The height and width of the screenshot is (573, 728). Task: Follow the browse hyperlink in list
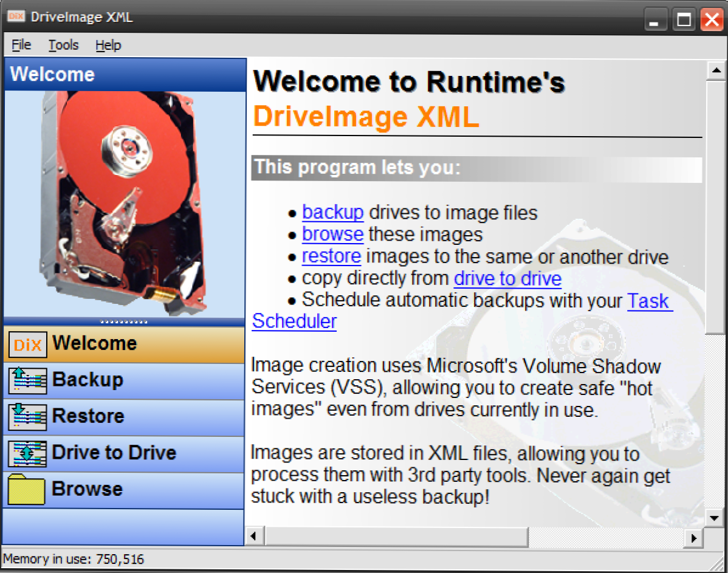tap(332, 234)
